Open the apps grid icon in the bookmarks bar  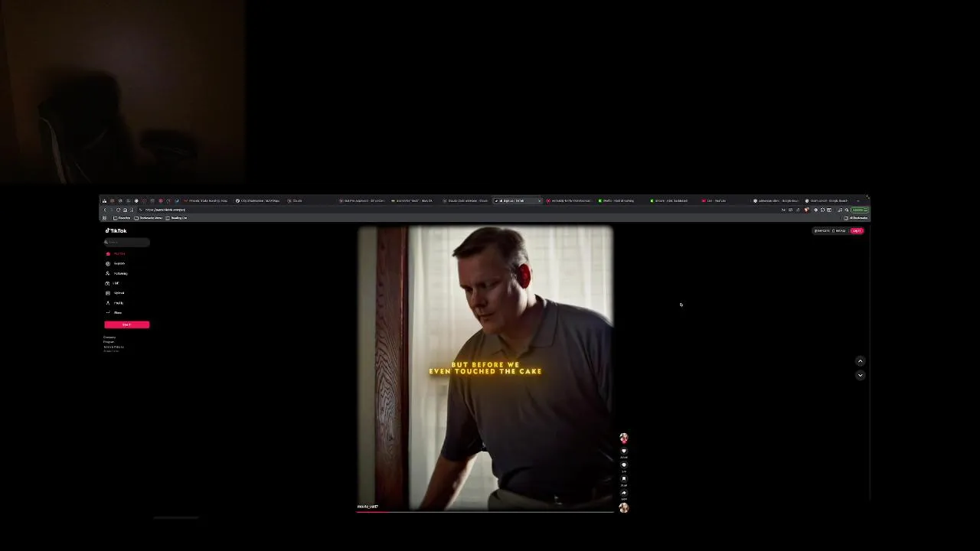pyautogui.click(x=104, y=218)
